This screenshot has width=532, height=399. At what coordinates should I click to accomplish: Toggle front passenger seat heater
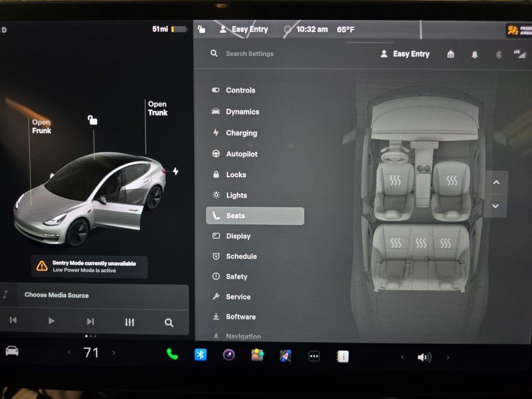pyautogui.click(x=452, y=180)
